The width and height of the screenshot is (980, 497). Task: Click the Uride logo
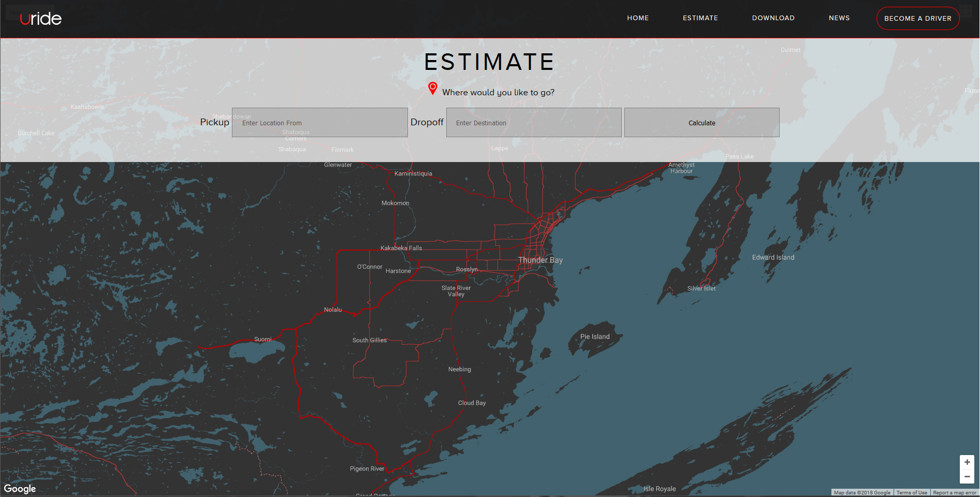40,19
